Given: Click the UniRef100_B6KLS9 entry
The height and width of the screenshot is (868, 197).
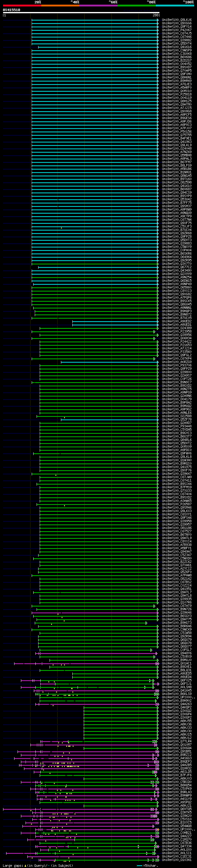Looking at the screenshot, I should coord(177,694).
